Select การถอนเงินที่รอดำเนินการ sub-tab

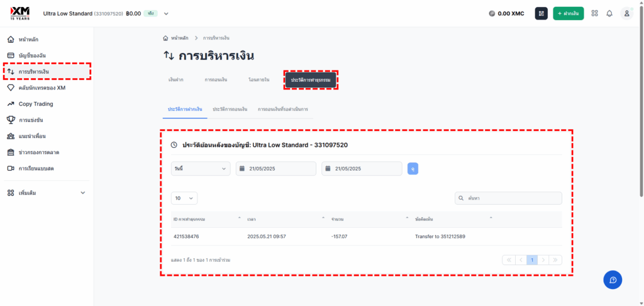(283, 110)
